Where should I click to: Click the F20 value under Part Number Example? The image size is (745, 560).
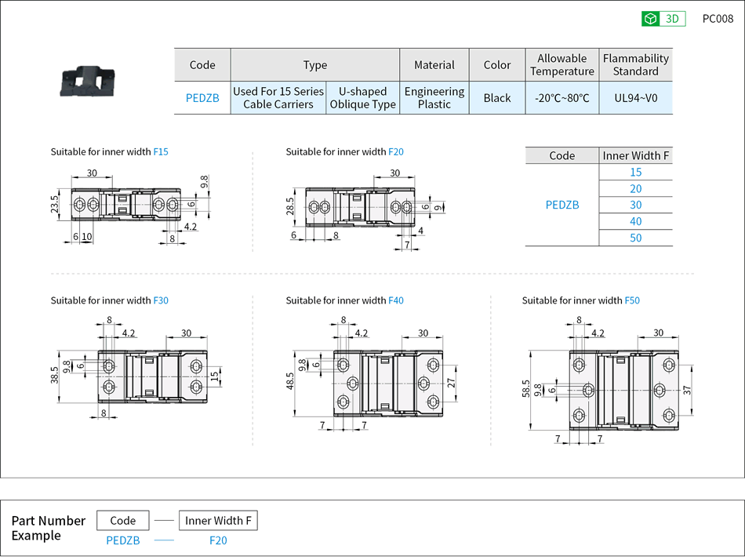(218, 540)
